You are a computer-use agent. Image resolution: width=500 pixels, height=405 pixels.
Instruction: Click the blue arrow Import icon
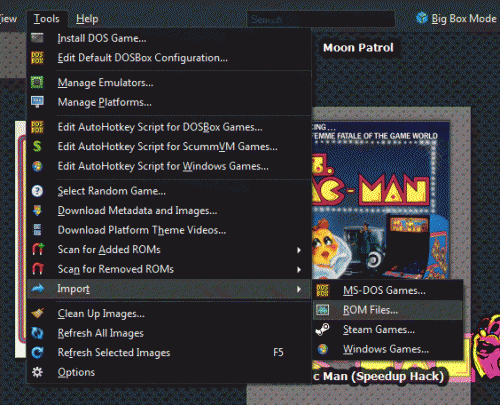click(38, 288)
